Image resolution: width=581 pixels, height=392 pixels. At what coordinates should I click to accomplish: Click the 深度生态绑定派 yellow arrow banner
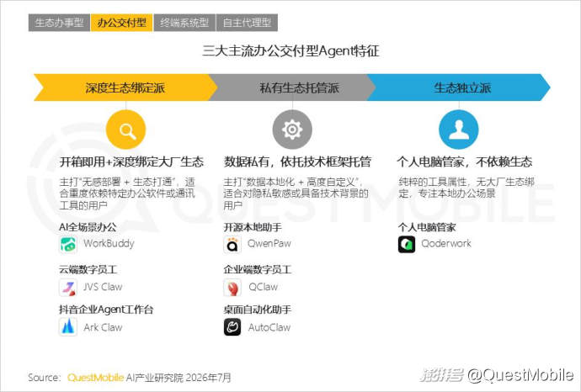click(125, 87)
